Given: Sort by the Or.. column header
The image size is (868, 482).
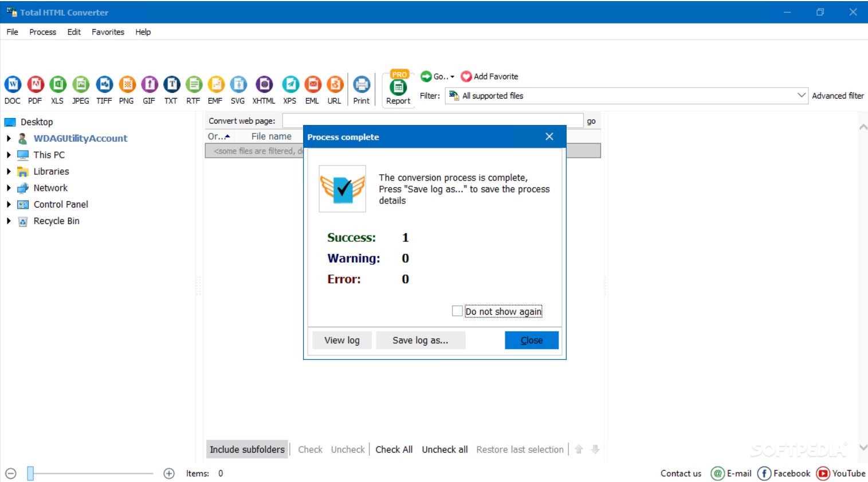Looking at the screenshot, I should pyautogui.click(x=218, y=136).
